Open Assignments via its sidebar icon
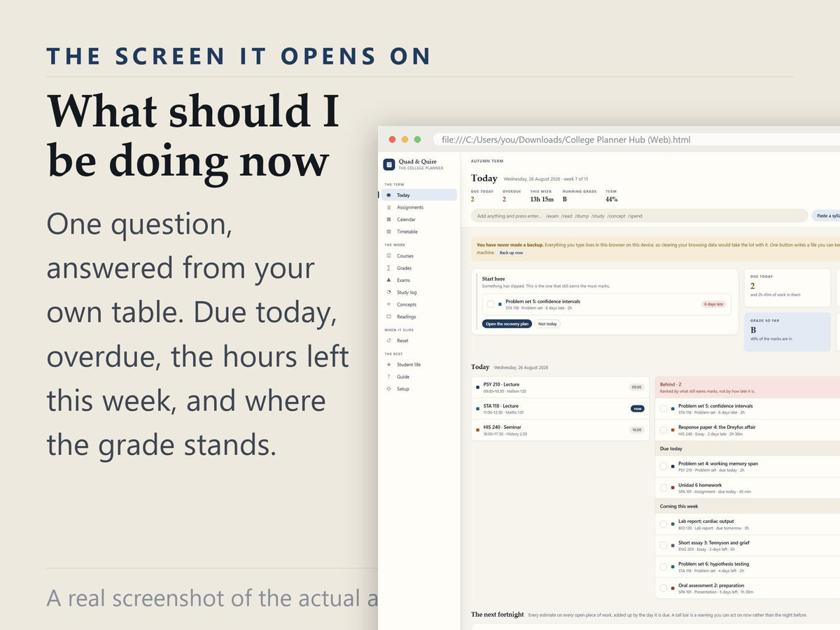 coord(389,207)
